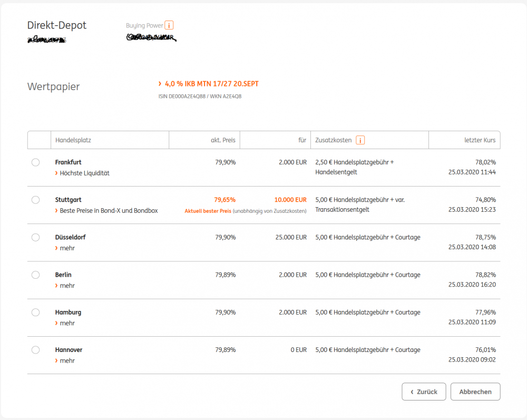Image resolution: width=527 pixels, height=420 pixels.
Task: Expand 'mehr' under Hannover
Action: click(x=67, y=360)
